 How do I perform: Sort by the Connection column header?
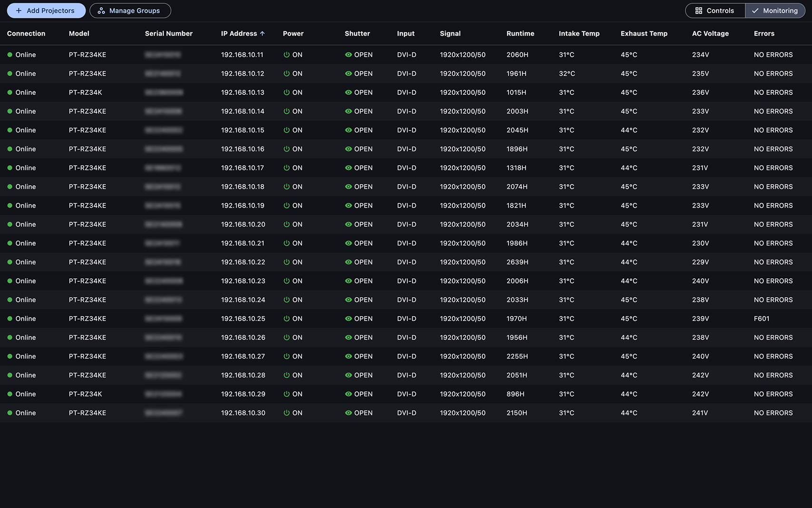pyautogui.click(x=26, y=33)
